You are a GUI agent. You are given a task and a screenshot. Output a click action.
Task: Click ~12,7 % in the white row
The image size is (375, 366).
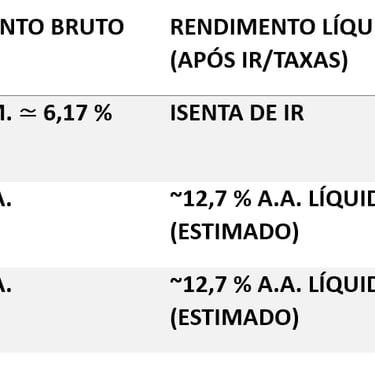(211, 199)
